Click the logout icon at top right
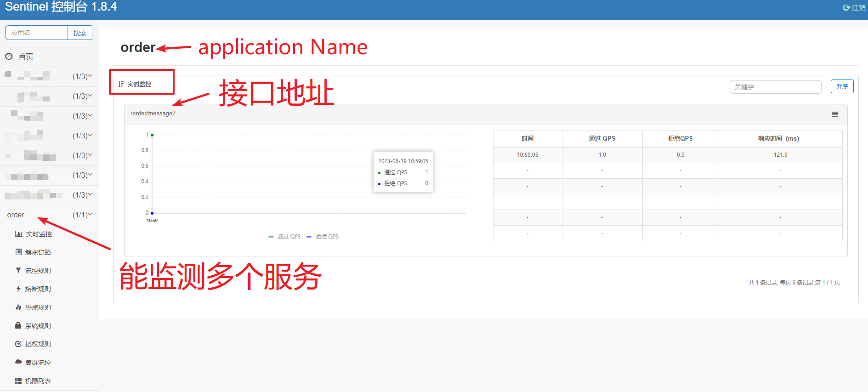868x392 pixels. point(846,7)
